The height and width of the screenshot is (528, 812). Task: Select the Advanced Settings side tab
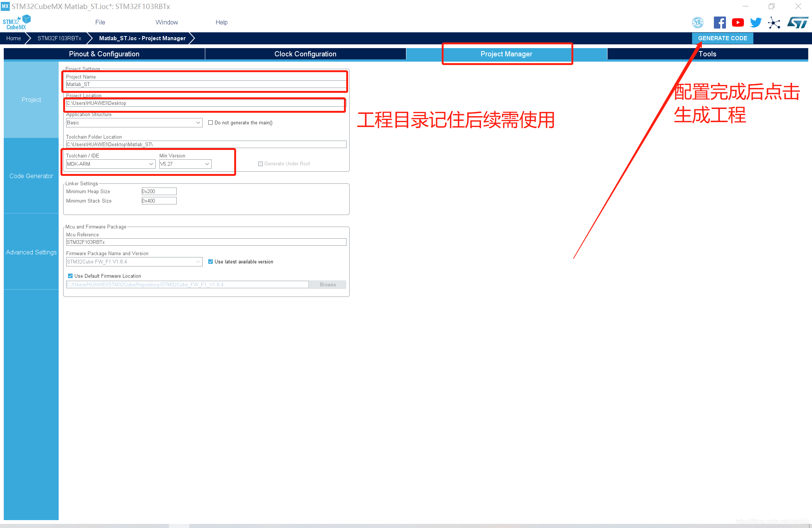pos(31,252)
